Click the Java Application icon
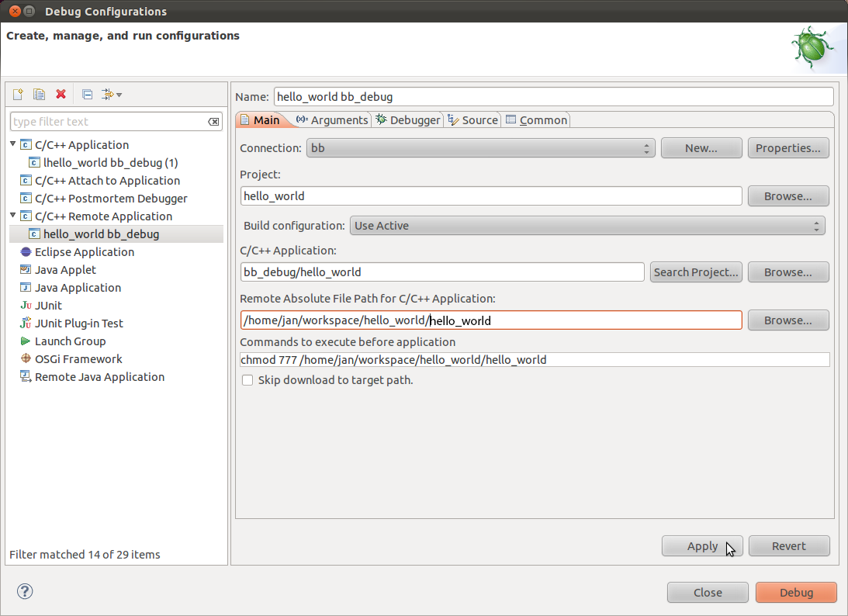 (26, 287)
